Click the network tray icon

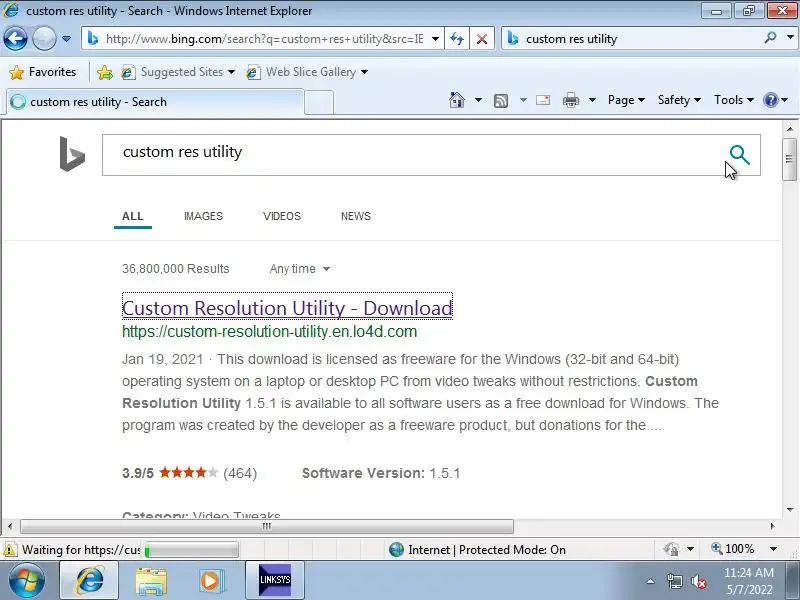click(674, 581)
